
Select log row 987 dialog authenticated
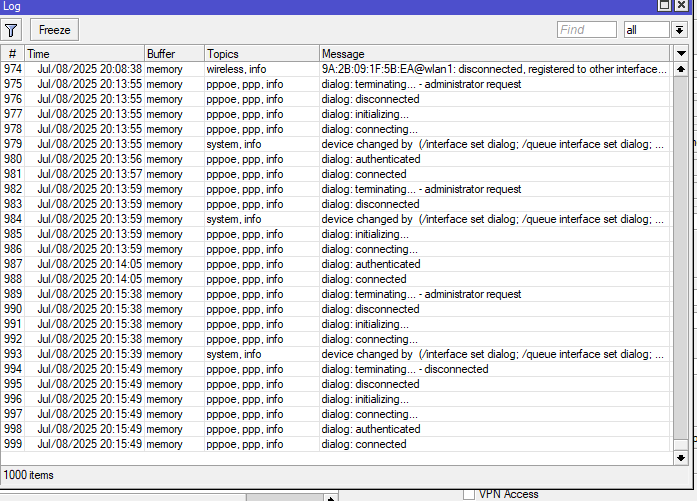pyautogui.click(x=336, y=264)
